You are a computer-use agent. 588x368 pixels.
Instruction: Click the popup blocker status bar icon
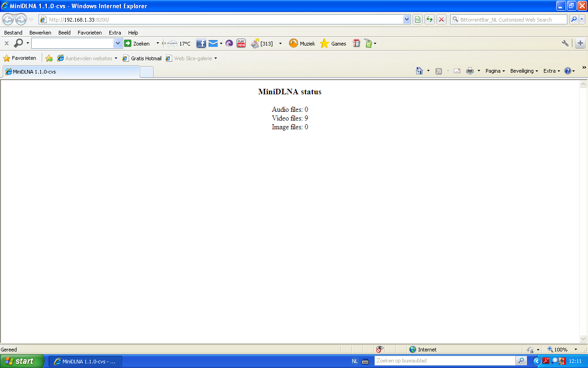(x=379, y=350)
